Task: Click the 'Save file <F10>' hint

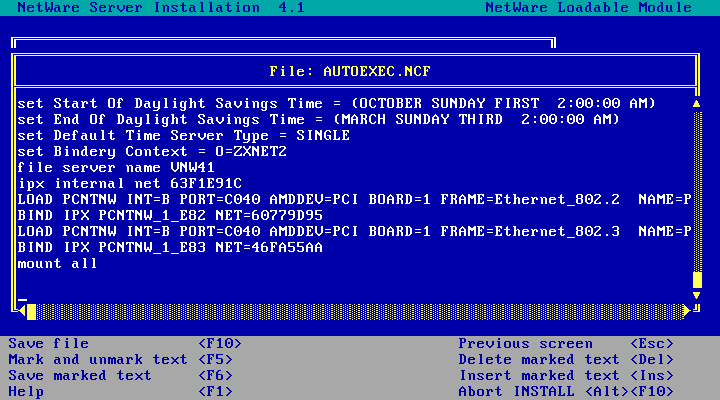Action: click(125, 344)
